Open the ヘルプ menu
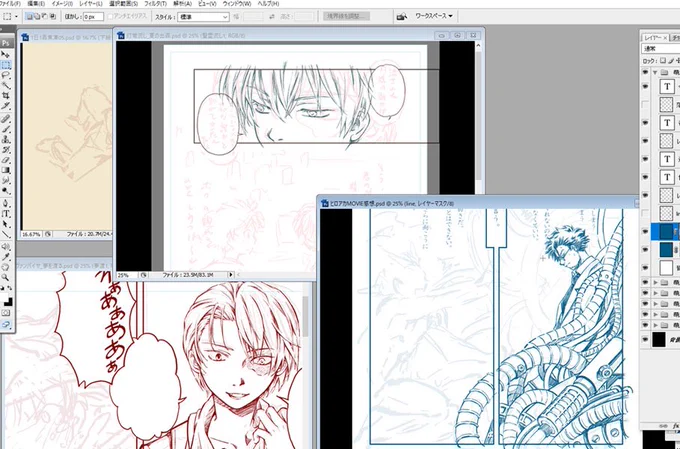Viewport: 680px width, 449px height. click(x=268, y=3)
